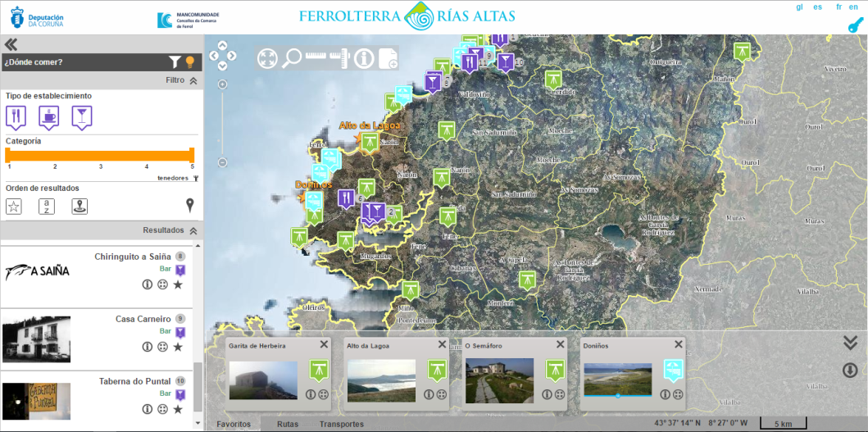The image size is (868, 432).
Task: Click the black location pin icon
Action: [x=190, y=206]
